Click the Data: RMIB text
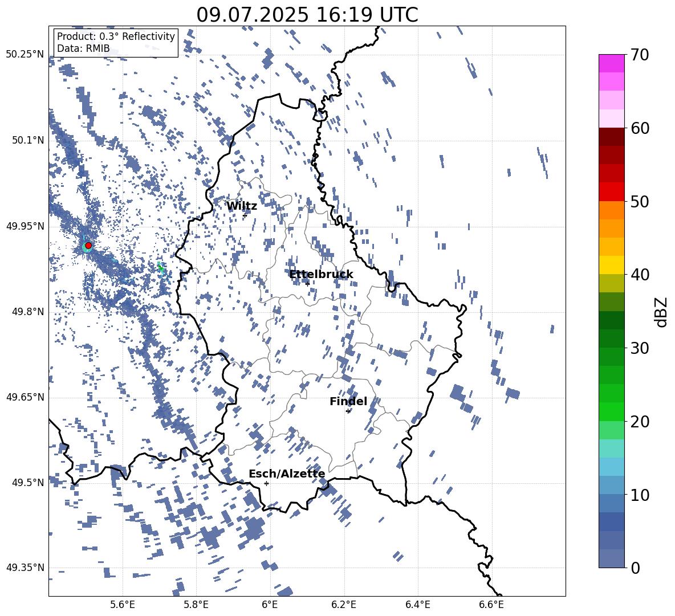The width and height of the screenshot is (675, 616). pyautogui.click(x=83, y=48)
